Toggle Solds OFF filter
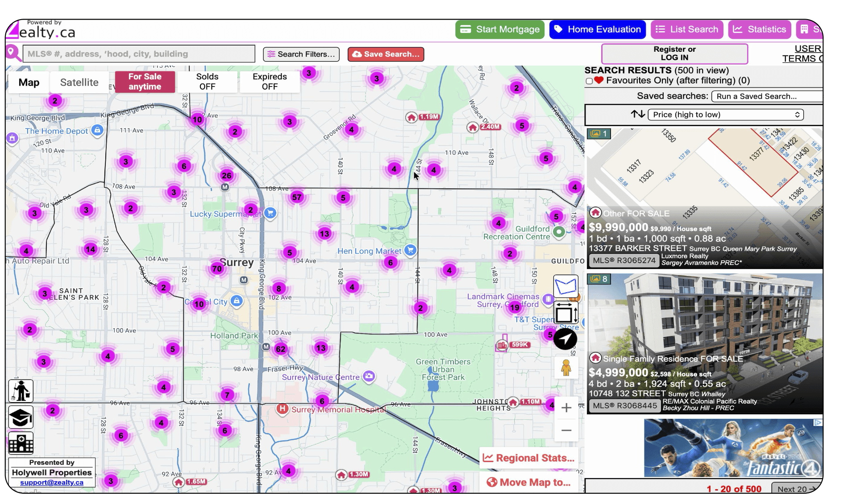 pos(207,82)
